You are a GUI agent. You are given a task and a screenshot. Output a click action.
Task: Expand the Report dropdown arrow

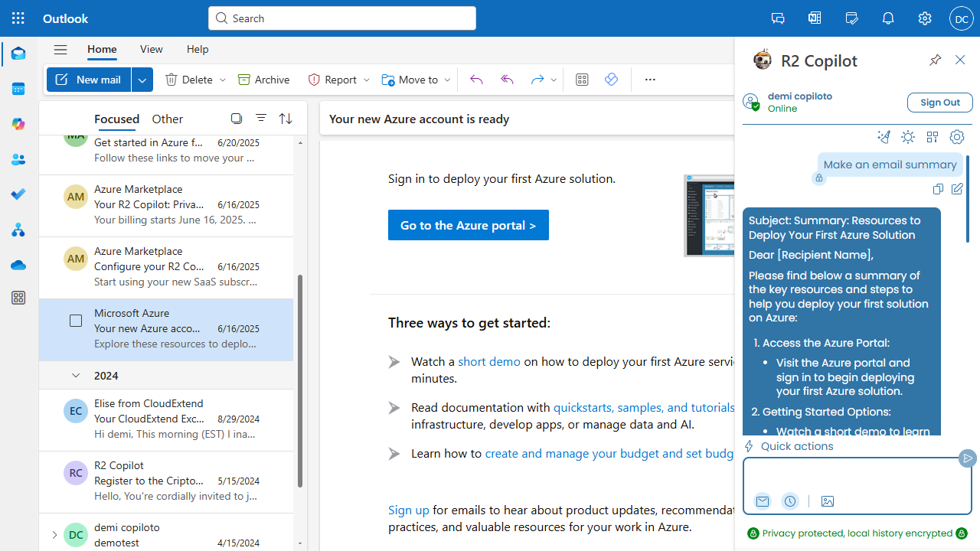(x=367, y=80)
